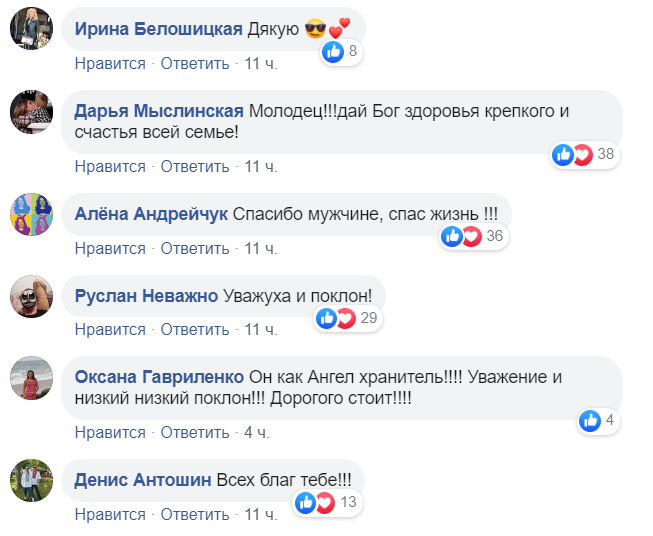
Task: Click like icon on Оксана Гавриленко's comment
Action: point(592,421)
